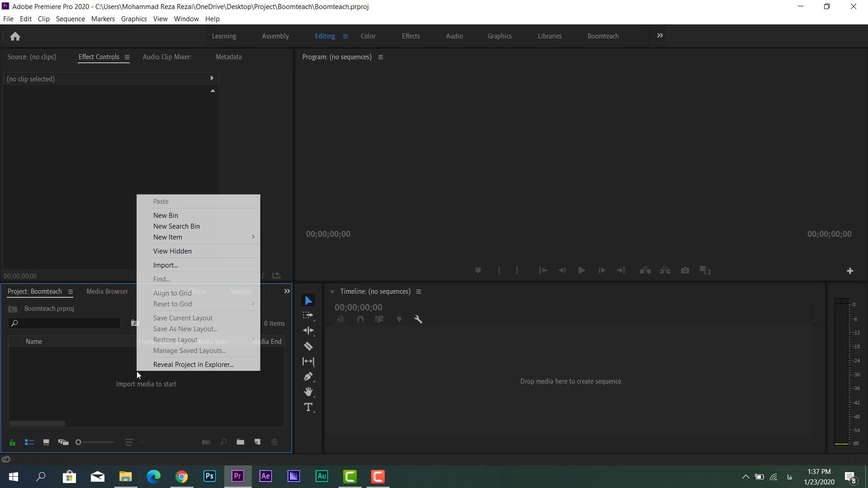This screenshot has width=868, height=488.
Task: Click the program monitor Play button
Action: click(582, 270)
